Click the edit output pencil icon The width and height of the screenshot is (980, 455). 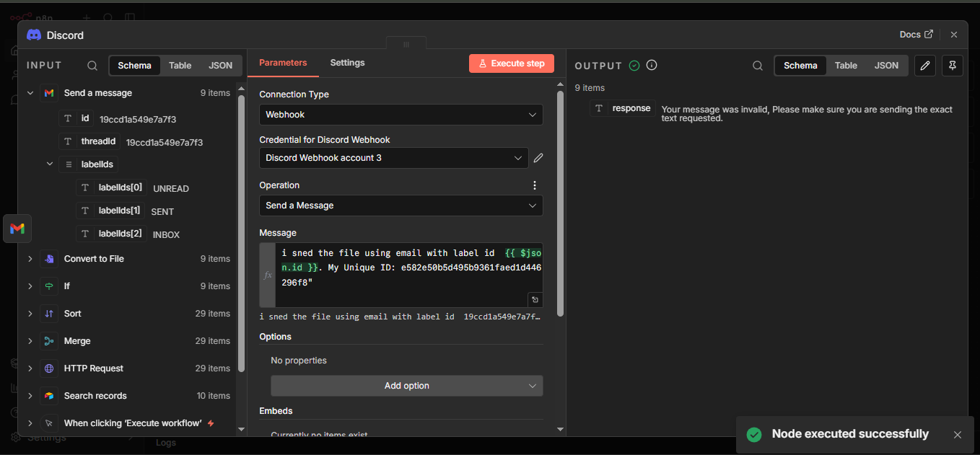[x=925, y=66]
